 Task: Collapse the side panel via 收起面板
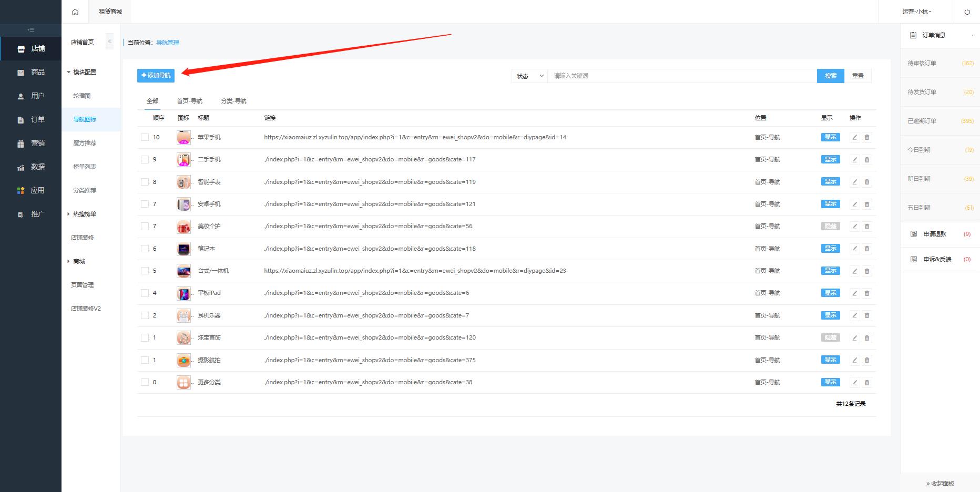[940, 484]
